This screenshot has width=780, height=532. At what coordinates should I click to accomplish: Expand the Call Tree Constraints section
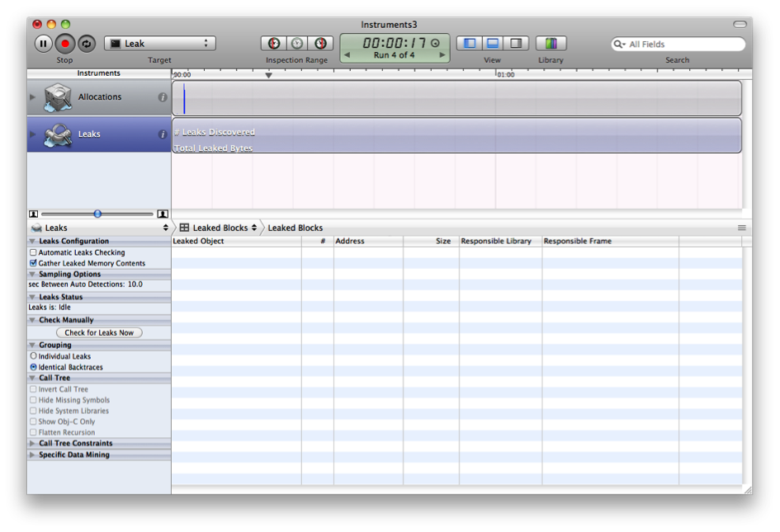click(x=33, y=443)
